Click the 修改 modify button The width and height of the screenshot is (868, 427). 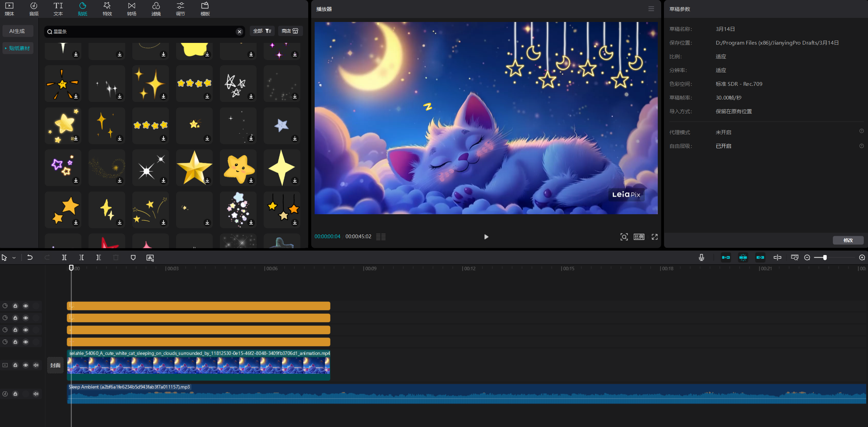pos(848,240)
